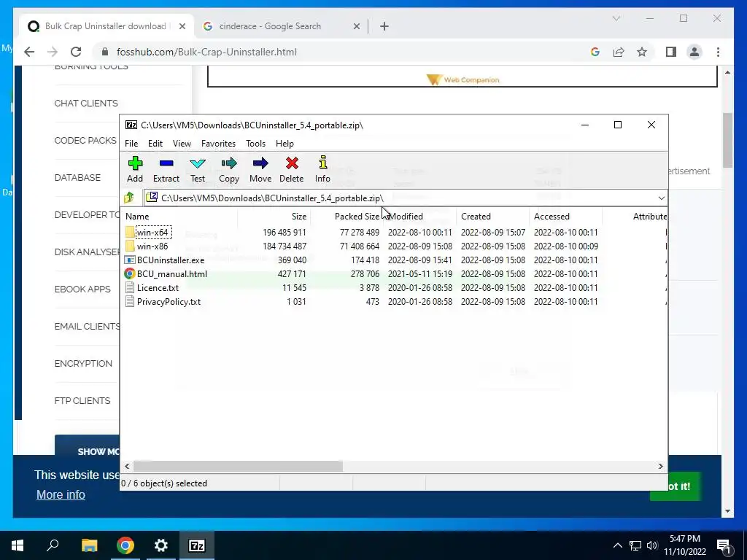Open Chrome side panel
The image size is (747, 560).
[671, 52]
